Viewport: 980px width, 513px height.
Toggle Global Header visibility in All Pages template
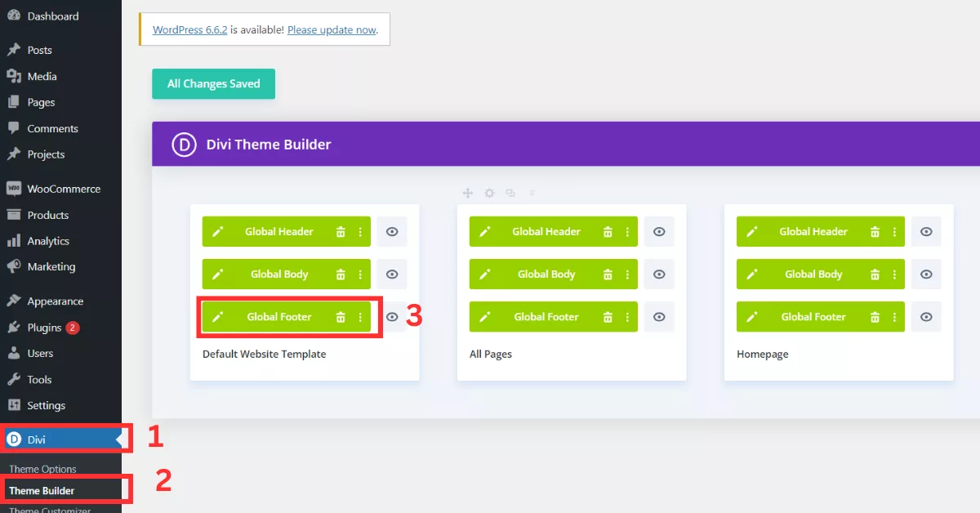(x=659, y=232)
